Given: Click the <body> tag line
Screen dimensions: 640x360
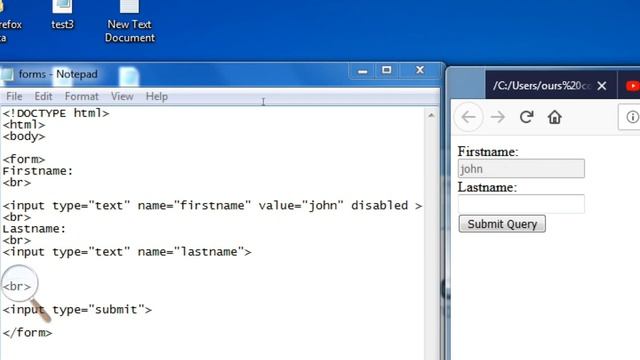Looking at the screenshot, I should coord(24,136).
